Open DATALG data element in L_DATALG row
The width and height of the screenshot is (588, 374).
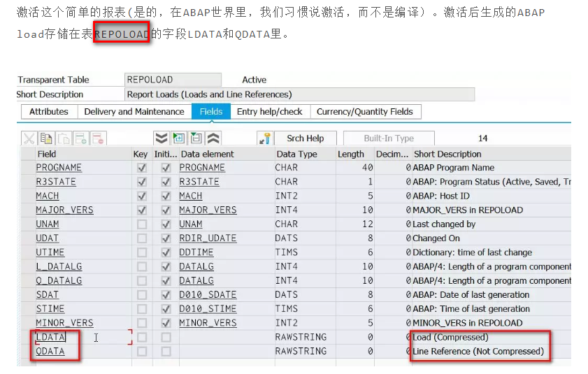coord(196,267)
